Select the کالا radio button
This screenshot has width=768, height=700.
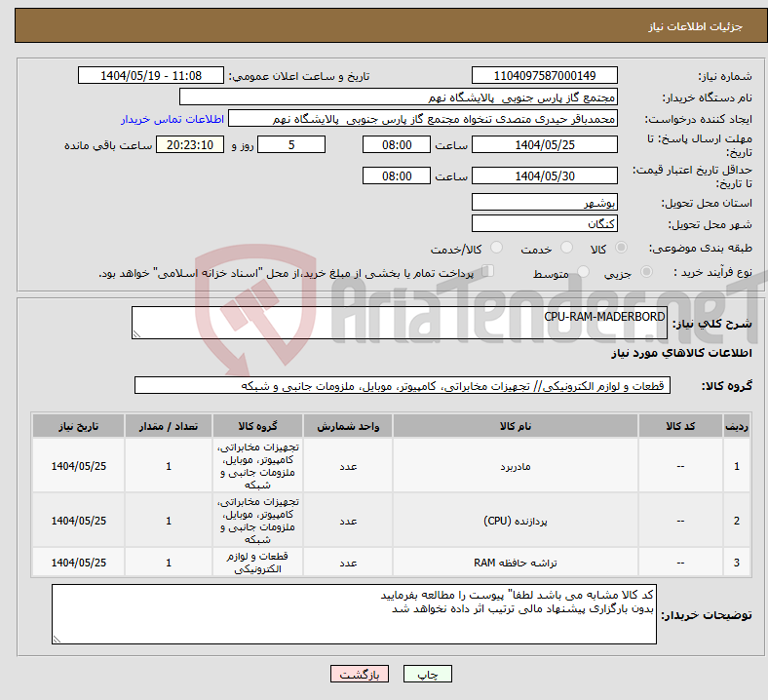tap(621, 248)
